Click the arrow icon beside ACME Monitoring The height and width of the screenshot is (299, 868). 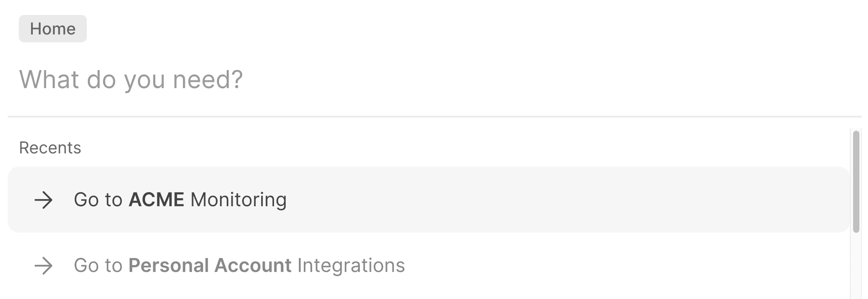coord(44,200)
